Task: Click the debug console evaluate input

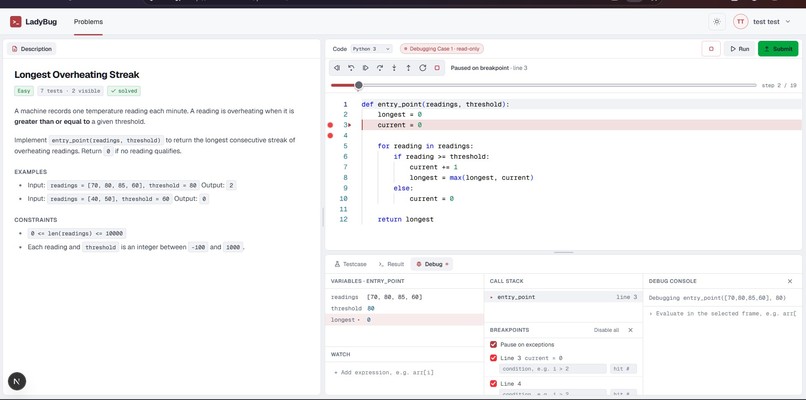Action: point(723,313)
